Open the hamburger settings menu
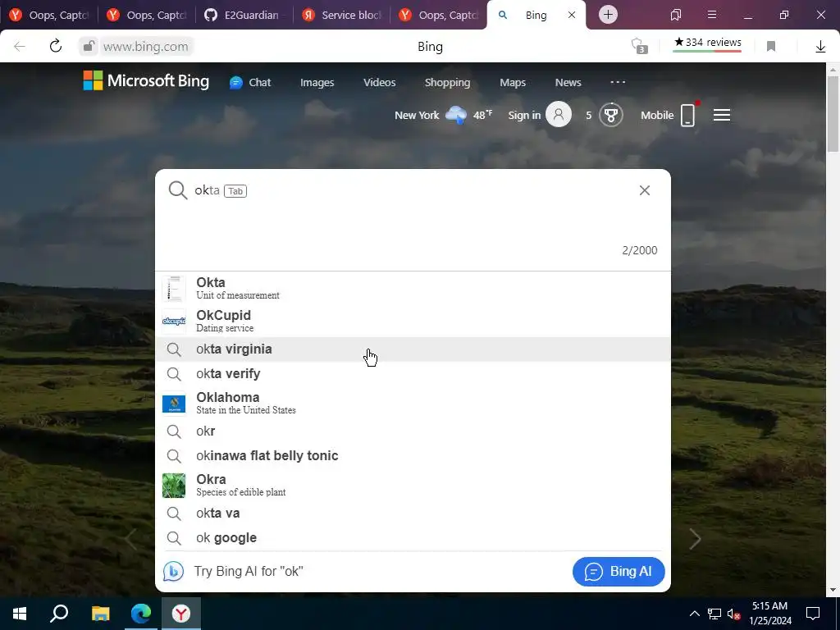Image resolution: width=840 pixels, height=630 pixels. pos(722,115)
